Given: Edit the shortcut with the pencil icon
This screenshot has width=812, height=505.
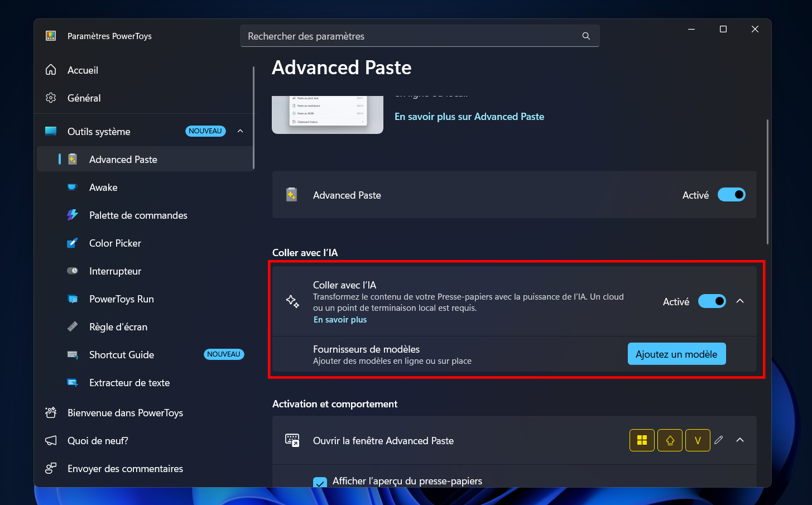Looking at the screenshot, I should pyautogui.click(x=719, y=440).
